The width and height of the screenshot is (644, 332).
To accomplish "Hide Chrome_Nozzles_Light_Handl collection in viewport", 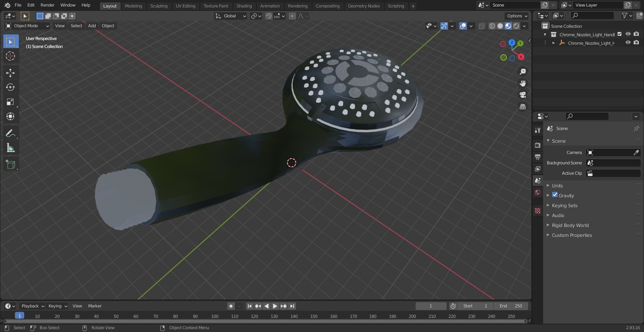I will pos(628,34).
